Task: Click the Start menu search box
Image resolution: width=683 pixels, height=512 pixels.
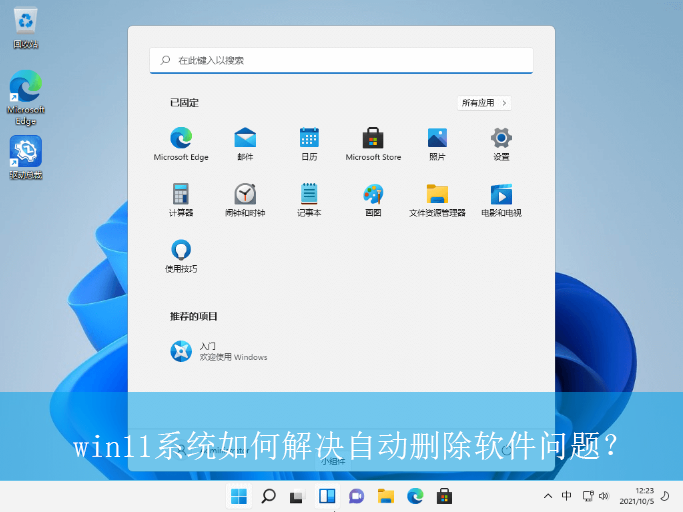Action: tap(341, 60)
